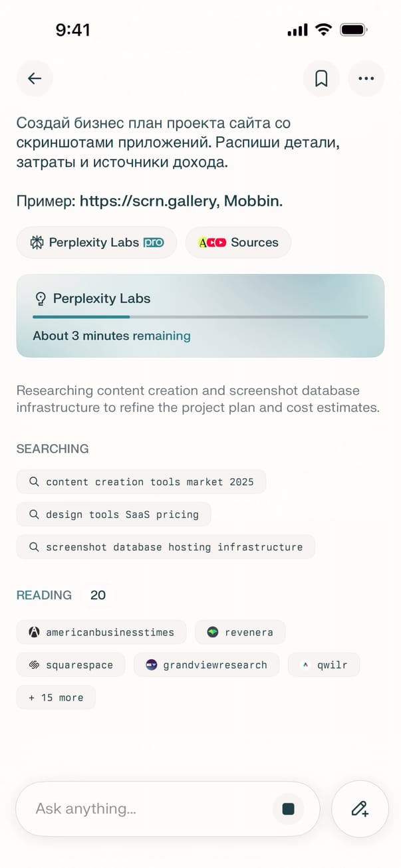This screenshot has height=868, width=401.
Task: Stop the response generation
Action: click(x=288, y=808)
